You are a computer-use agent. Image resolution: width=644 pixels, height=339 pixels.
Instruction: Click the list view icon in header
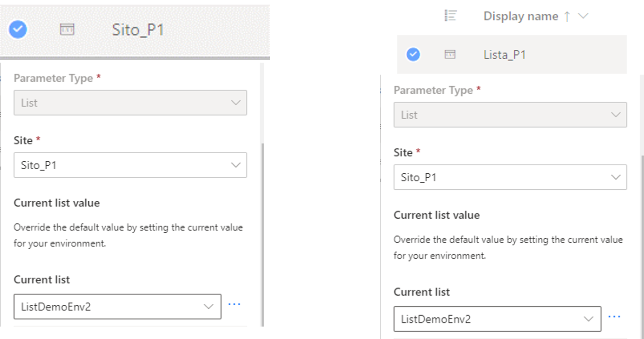click(x=451, y=16)
